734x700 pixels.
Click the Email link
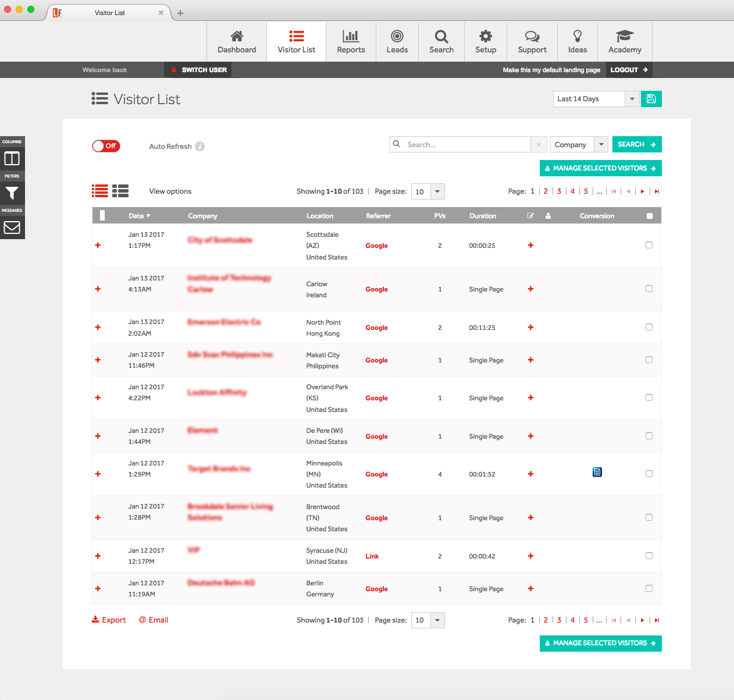(154, 620)
